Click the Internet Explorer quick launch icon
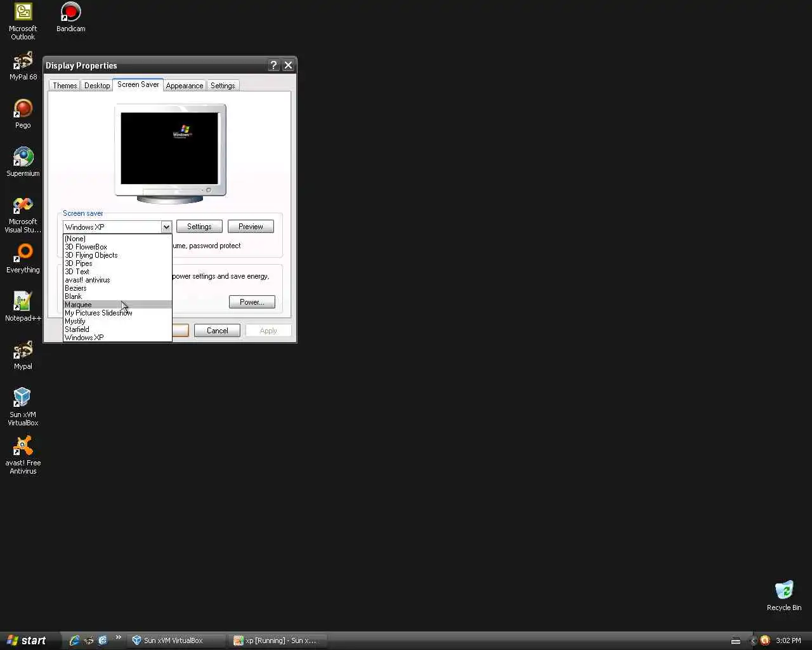 (x=74, y=640)
